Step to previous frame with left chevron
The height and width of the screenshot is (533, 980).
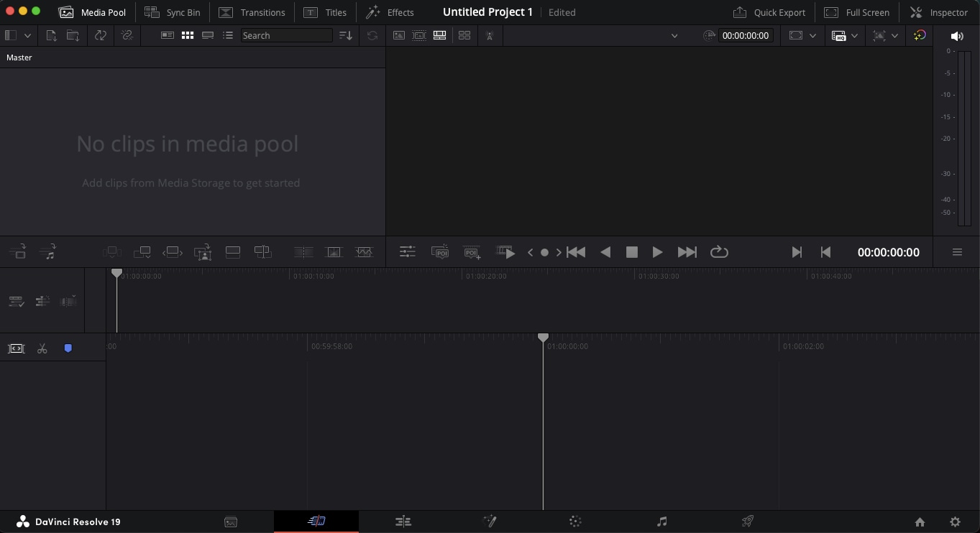(531, 252)
